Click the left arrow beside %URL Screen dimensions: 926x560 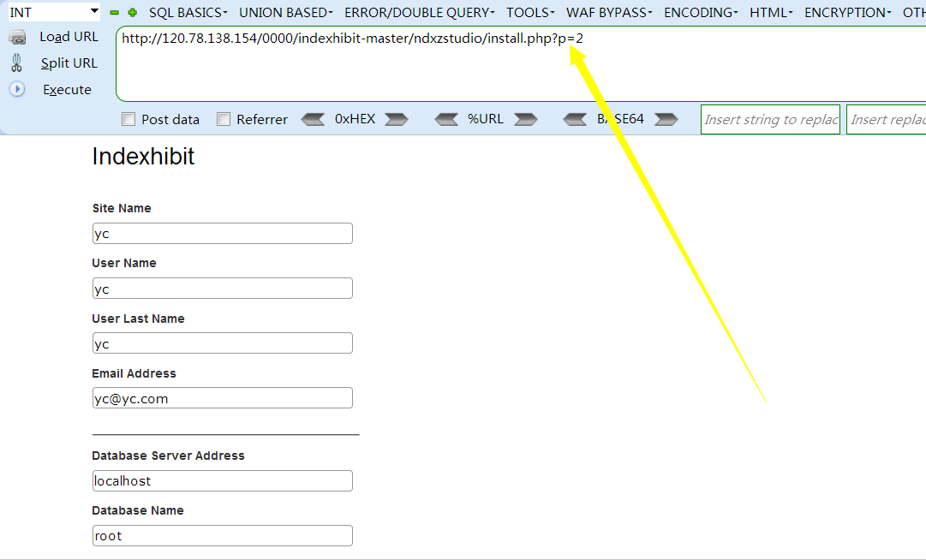446,119
